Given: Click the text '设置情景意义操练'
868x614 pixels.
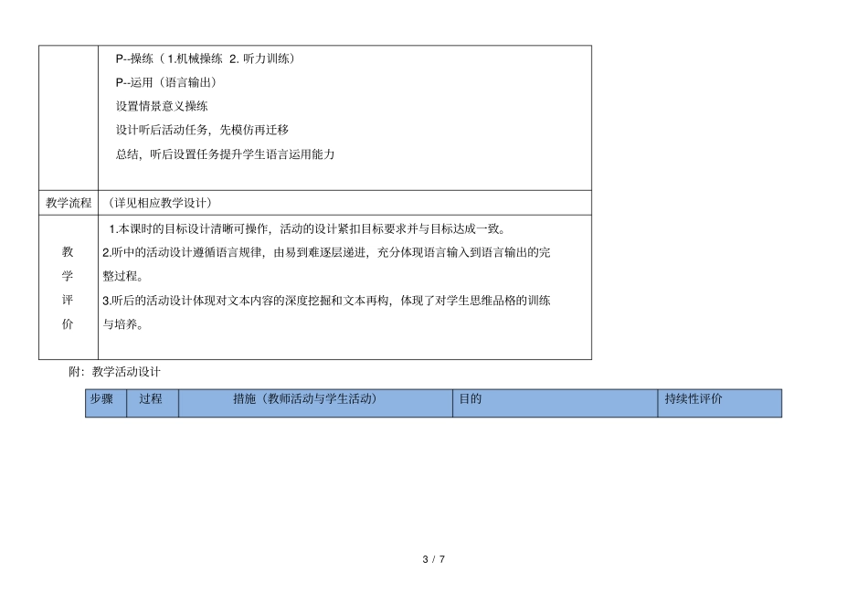Looking at the screenshot, I should [x=162, y=106].
